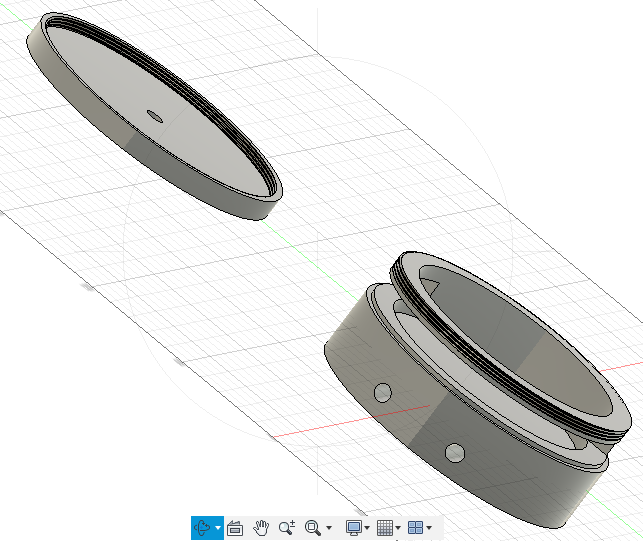Screen dimensions: 643x541
Task: Expand the Display Settings dropdown arrow
Action: coord(367,528)
